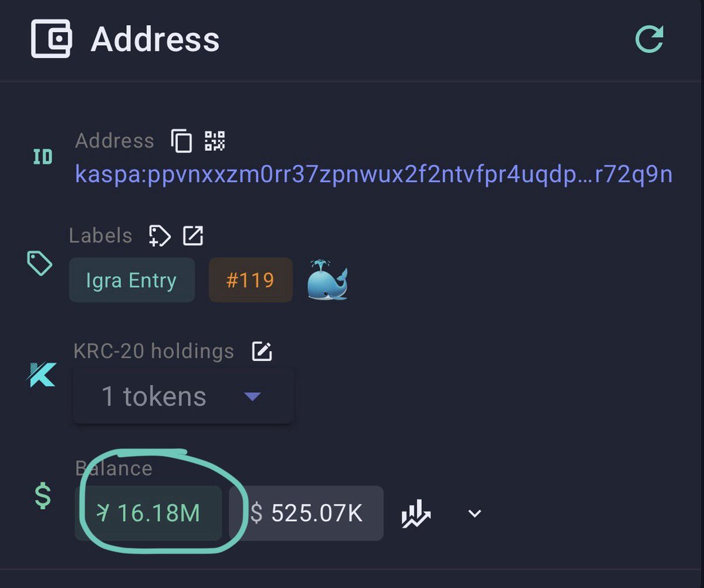Expand the chevron next to the balance chart
The width and height of the screenshot is (704, 588).
(475, 514)
